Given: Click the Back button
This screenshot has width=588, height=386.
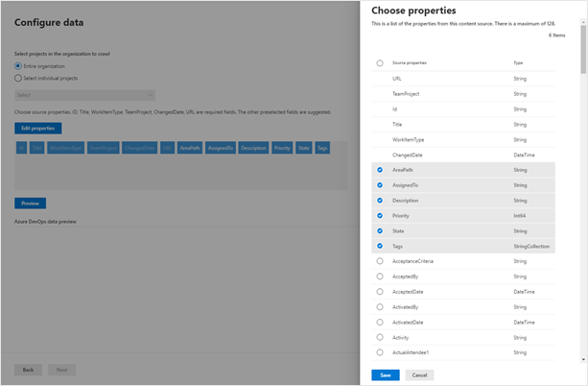Looking at the screenshot, I should coord(28,370).
